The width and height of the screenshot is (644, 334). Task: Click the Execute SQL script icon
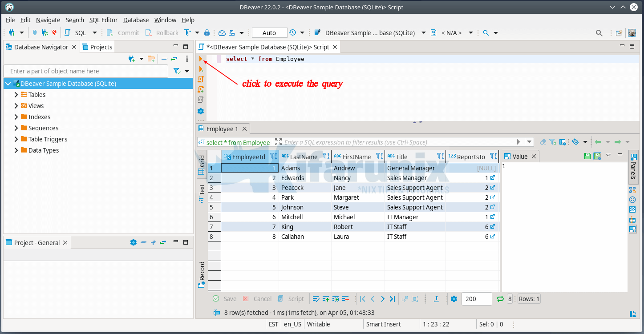click(x=201, y=79)
